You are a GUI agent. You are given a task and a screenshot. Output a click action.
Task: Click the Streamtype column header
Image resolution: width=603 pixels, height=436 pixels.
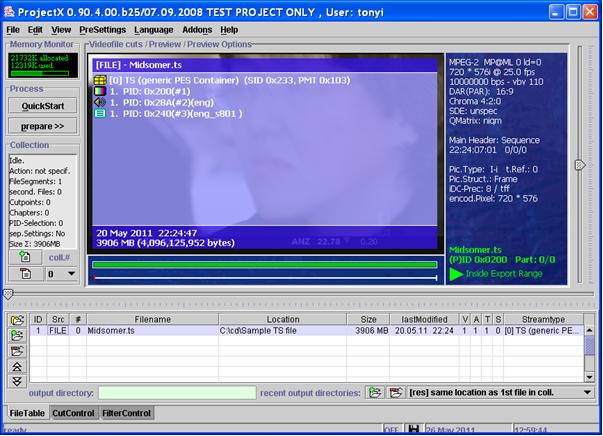[543, 320]
